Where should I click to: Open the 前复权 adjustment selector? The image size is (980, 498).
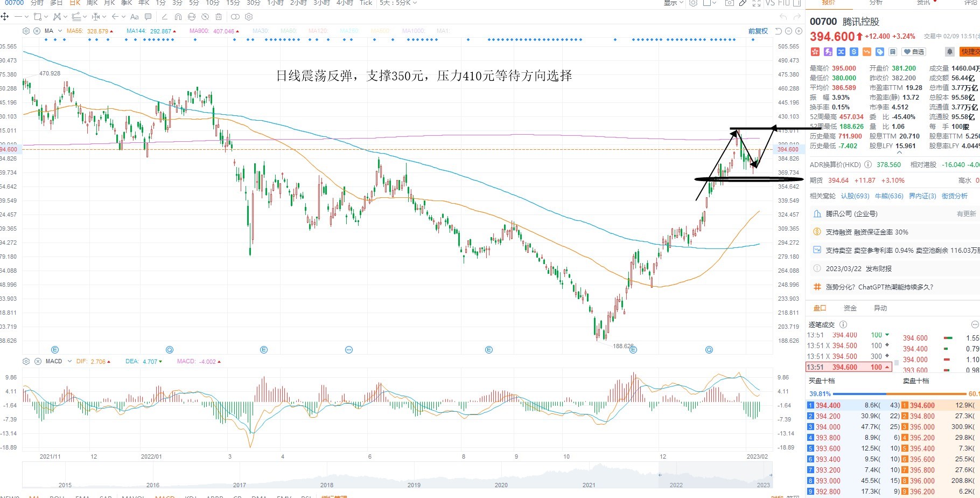(758, 31)
